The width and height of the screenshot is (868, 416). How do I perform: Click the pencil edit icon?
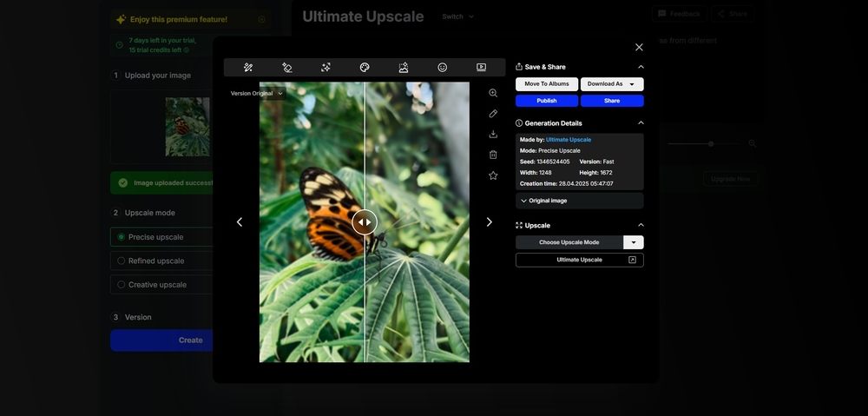click(493, 114)
